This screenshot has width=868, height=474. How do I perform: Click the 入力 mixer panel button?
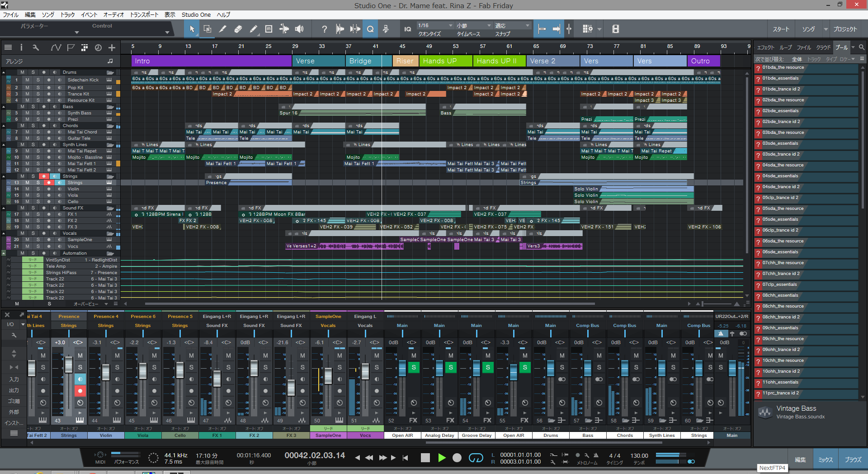14,379
